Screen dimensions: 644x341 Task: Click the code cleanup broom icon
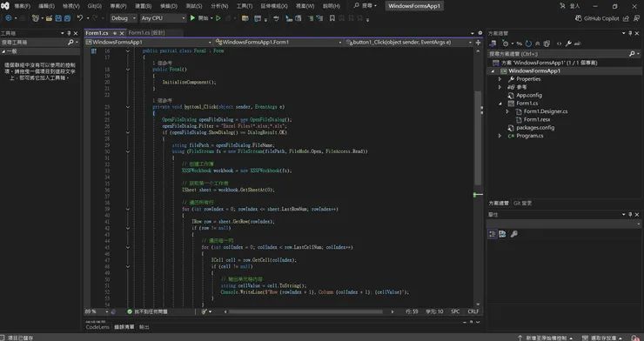tap(205, 312)
